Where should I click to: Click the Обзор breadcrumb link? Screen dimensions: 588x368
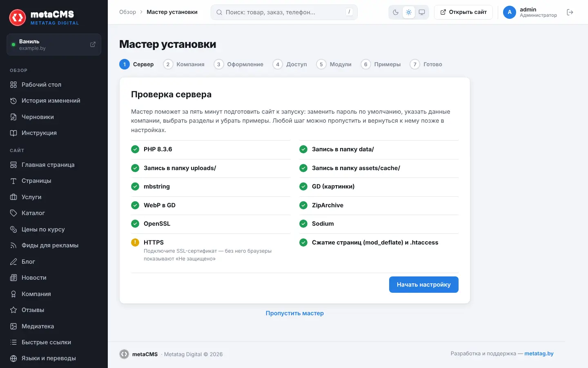click(x=127, y=12)
